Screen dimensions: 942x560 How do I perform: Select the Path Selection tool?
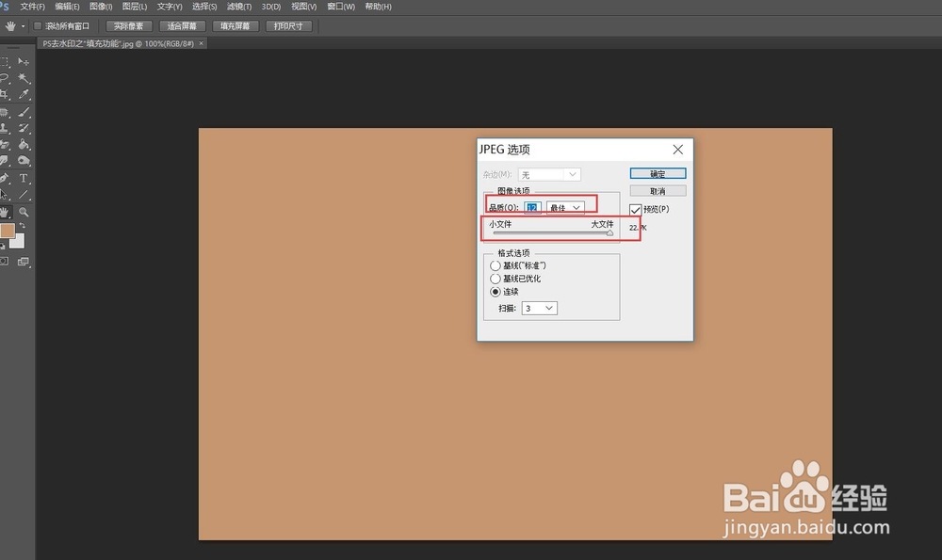tap(4, 195)
